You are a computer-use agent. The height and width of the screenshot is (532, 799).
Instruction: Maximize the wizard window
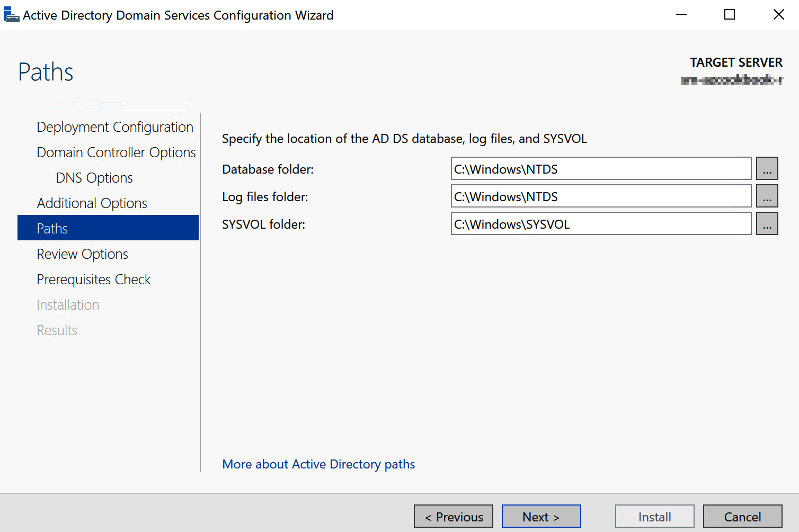(730, 15)
